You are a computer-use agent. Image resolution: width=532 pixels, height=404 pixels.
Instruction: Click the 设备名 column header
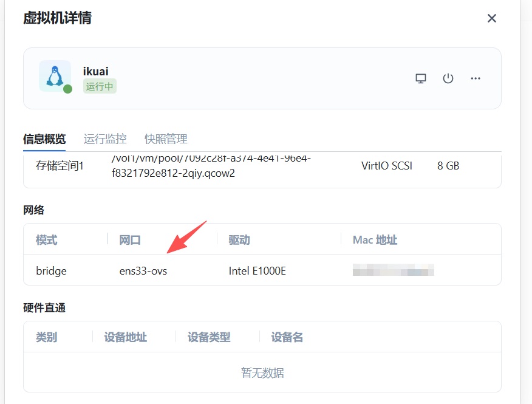(287, 337)
